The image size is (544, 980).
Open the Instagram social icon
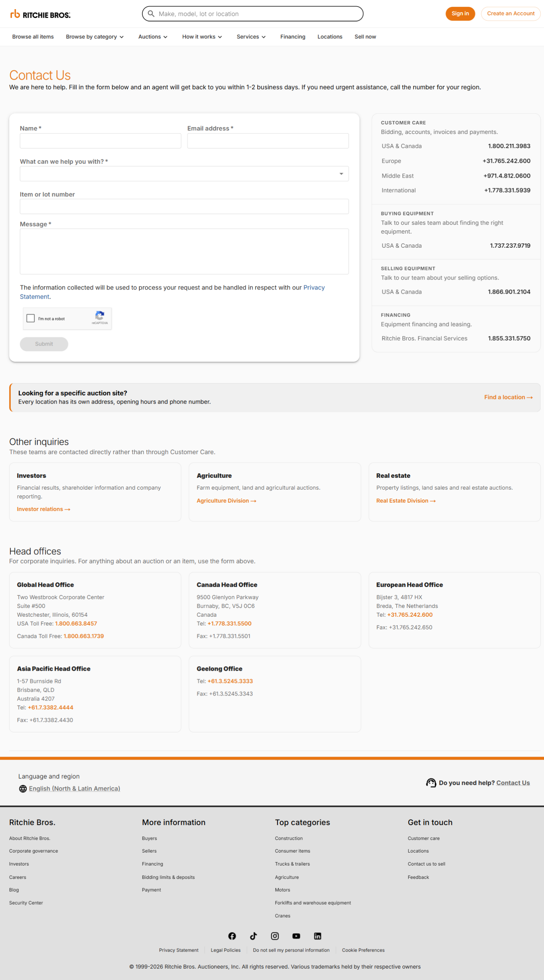275,936
